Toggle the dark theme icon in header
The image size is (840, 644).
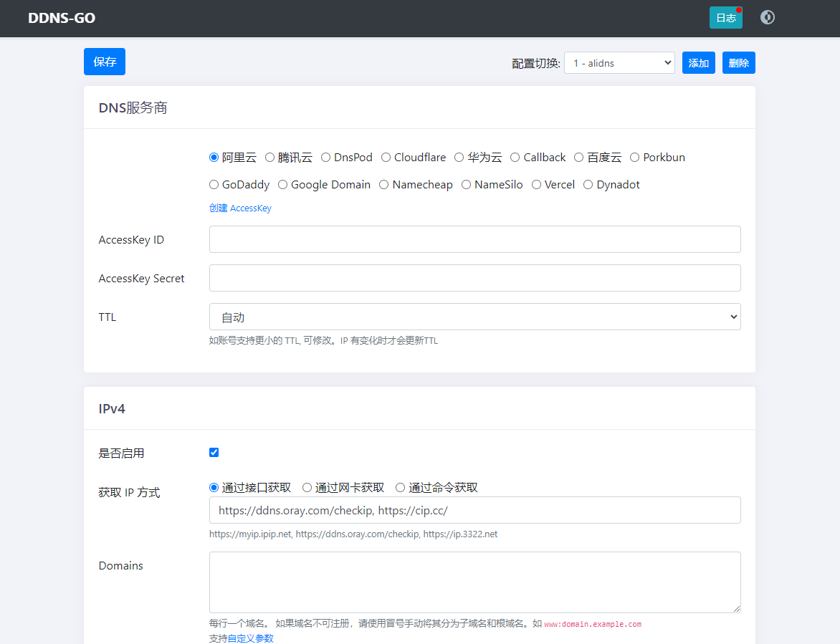[767, 18]
